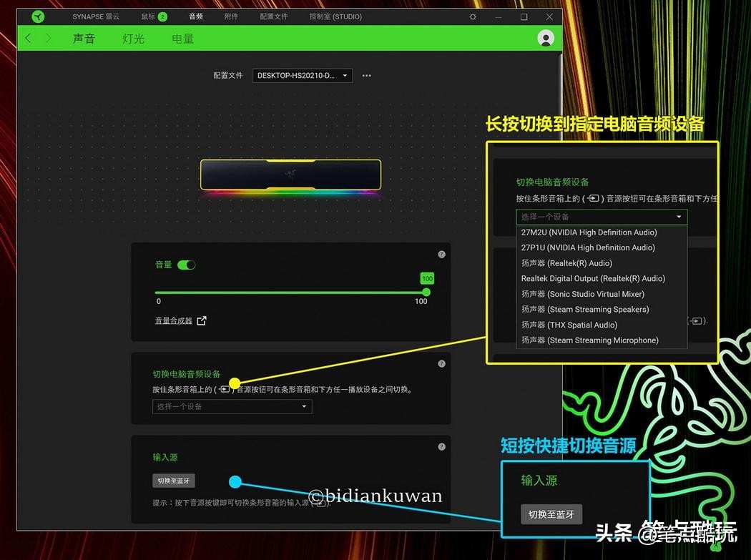Open the 附件 menu item
Image resolution: width=751 pixels, height=560 pixels.
point(231,16)
